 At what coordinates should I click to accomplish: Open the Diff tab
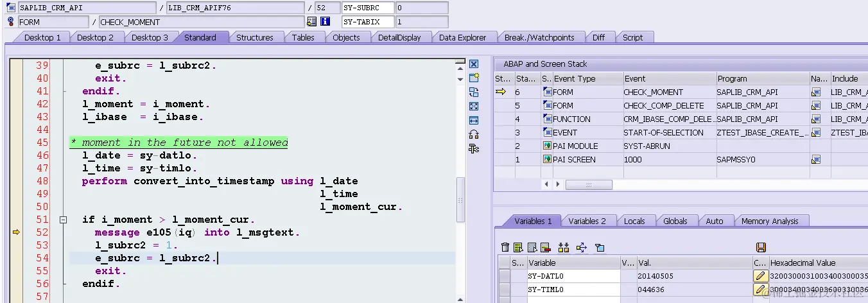click(x=599, y=37)
